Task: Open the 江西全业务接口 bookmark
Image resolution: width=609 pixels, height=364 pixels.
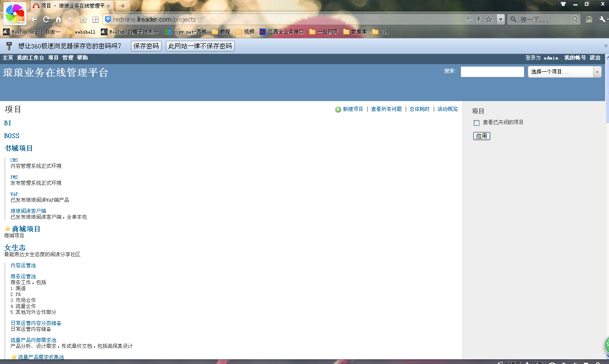Action: (x=282, y=32)
